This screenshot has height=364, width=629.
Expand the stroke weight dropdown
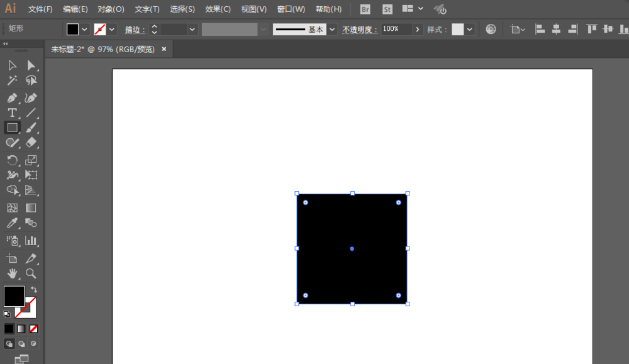tap(192, 30)
